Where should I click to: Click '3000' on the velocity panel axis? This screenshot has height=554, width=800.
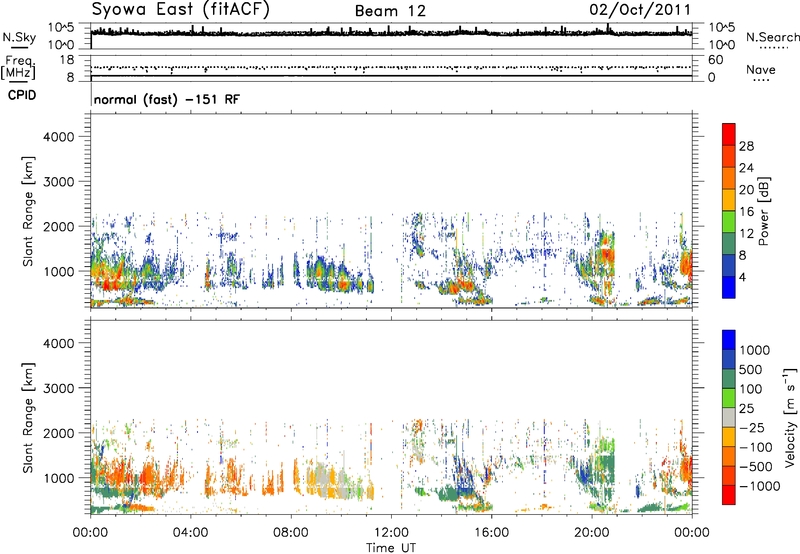[59, 388]
